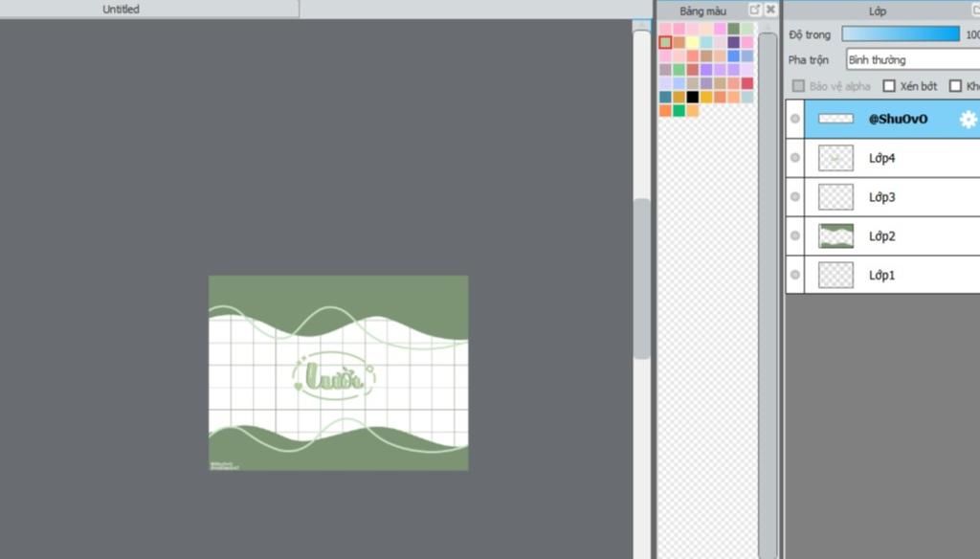Open settings gear on @ShuOvO layer
The height and width of the screenshot is (559, 980).
tap(969, 119)
